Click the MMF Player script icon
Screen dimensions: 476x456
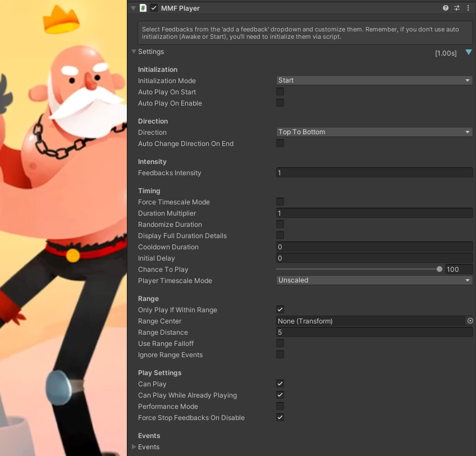pos(143,8)
